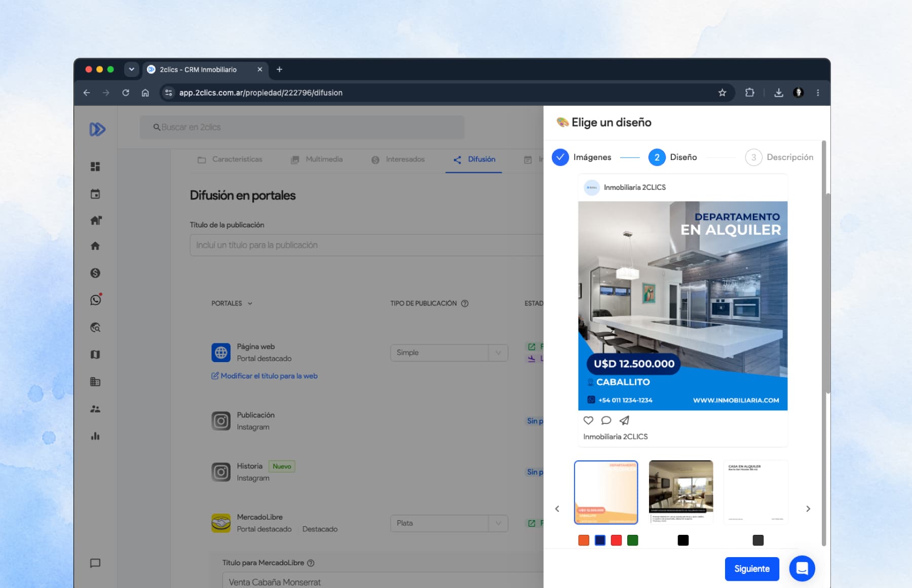
Task: Switch to the Características tab
Action: (x=230, y=160)
